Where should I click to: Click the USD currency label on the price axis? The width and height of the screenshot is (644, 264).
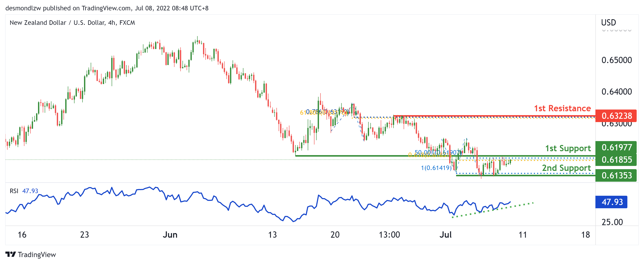[608, 22]
